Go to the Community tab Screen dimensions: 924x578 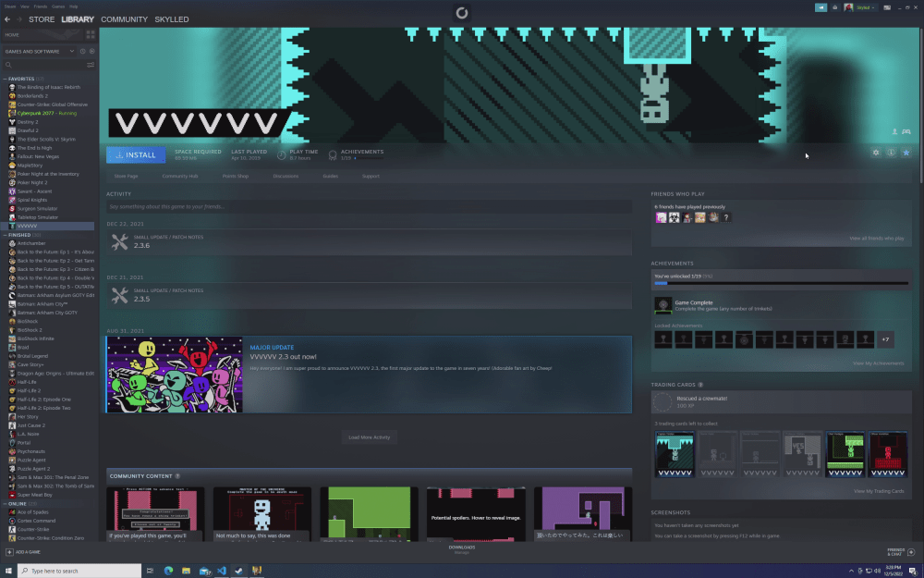pos(124,18)
